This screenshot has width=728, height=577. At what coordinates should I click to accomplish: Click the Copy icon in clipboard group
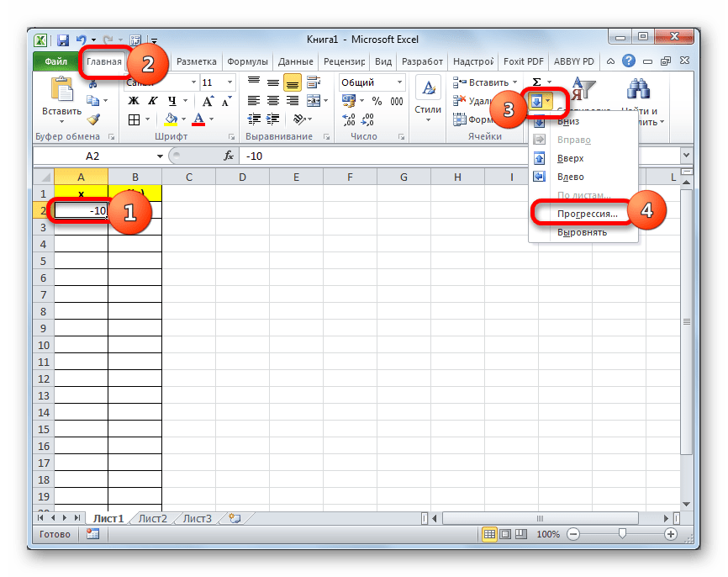92,101
